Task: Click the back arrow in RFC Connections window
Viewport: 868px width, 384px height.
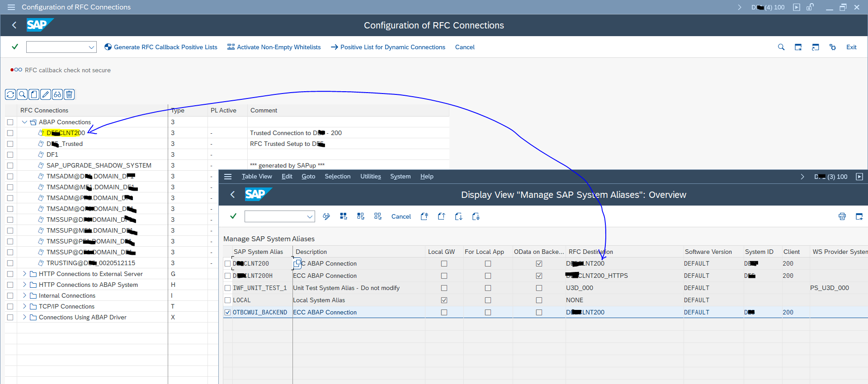Action: (14, 25)
